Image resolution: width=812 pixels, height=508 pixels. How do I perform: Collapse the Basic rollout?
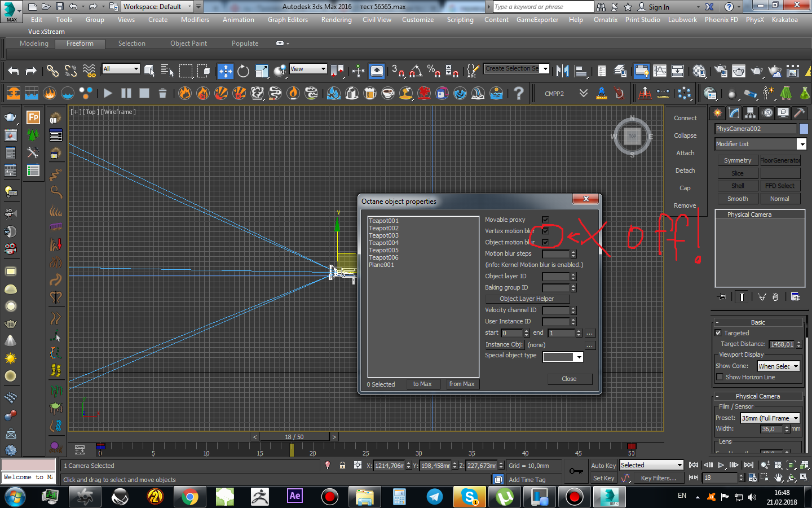(x=758, y=322)
